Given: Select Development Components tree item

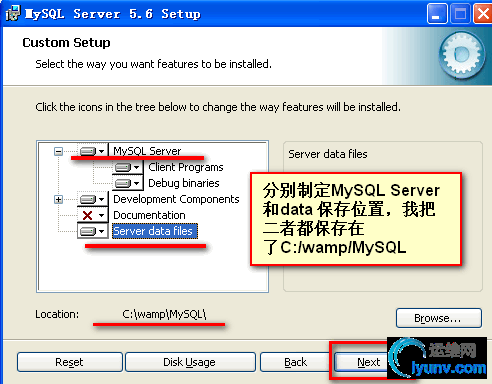Looking at the screenshot, I should (176, 199).
